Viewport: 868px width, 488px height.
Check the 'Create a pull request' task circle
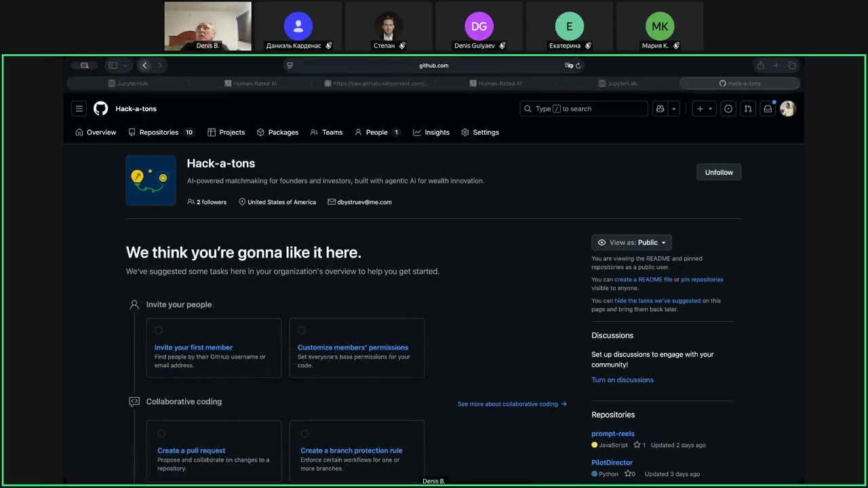pos(161,434)
